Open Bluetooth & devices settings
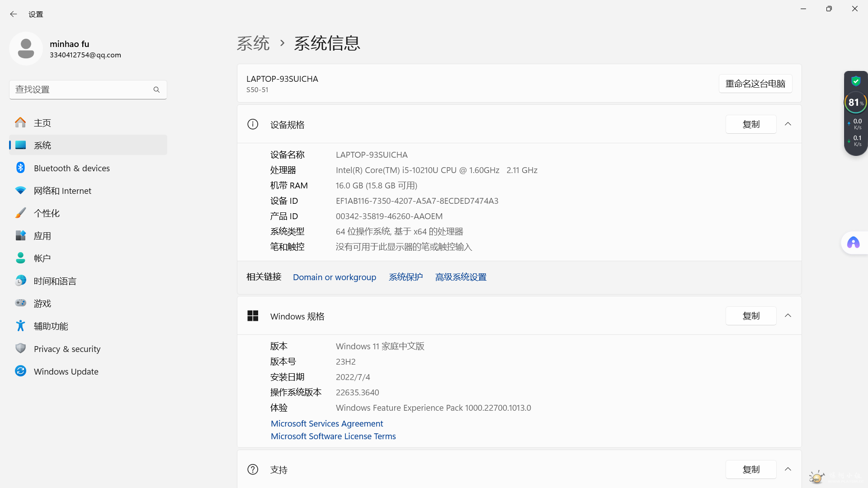 [x=71, y=168]
